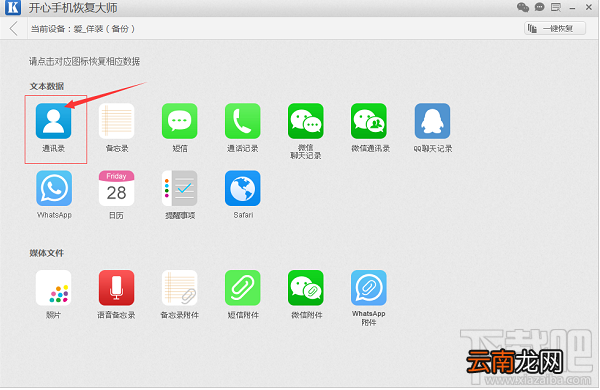Click the 一键恢复 one-click restore button
600x390 pixels.
(555, 28)
